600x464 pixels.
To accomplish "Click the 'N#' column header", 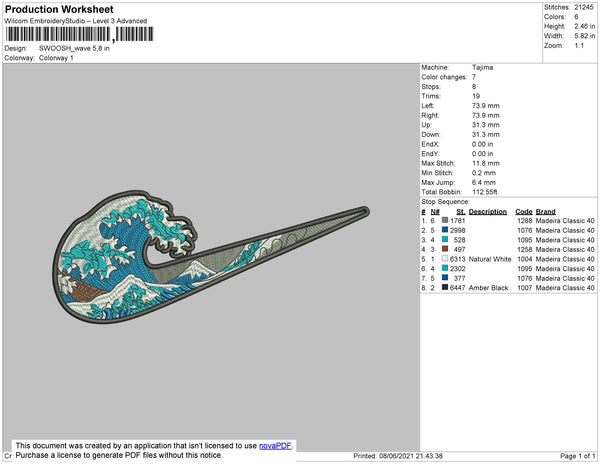I will point(435,212).
